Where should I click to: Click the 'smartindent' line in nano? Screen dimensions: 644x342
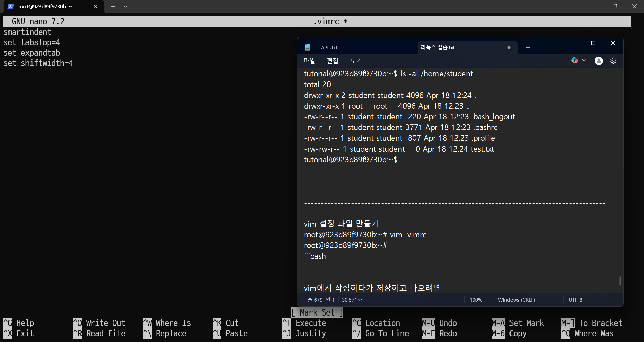[x=27, y=32]
